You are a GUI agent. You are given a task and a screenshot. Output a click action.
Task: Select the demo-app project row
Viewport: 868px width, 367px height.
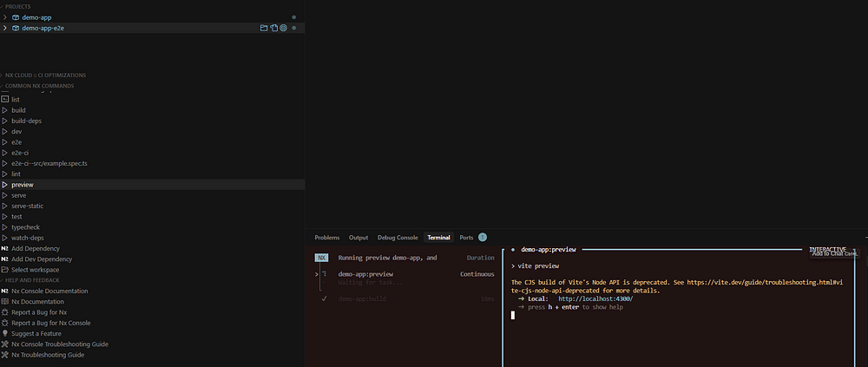152,17
